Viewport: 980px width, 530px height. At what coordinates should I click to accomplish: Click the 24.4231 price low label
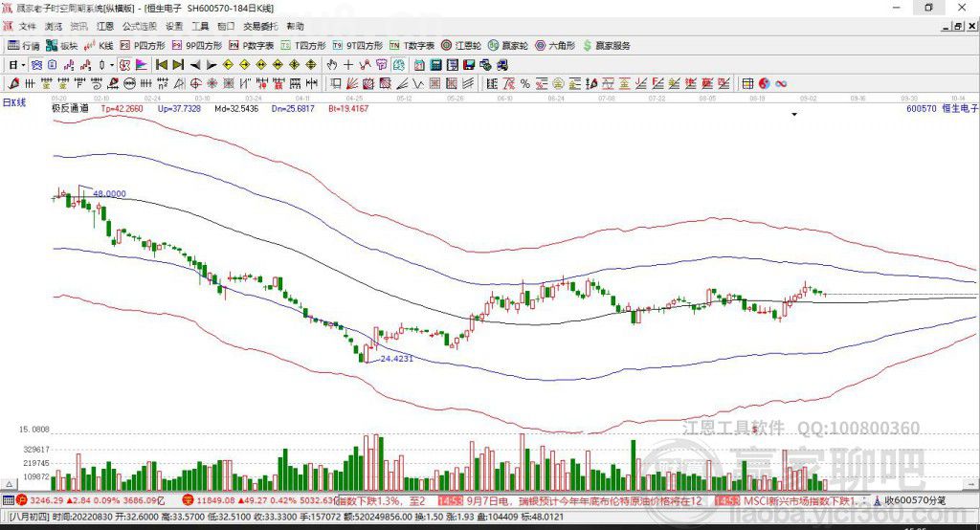tap(397, 359)
